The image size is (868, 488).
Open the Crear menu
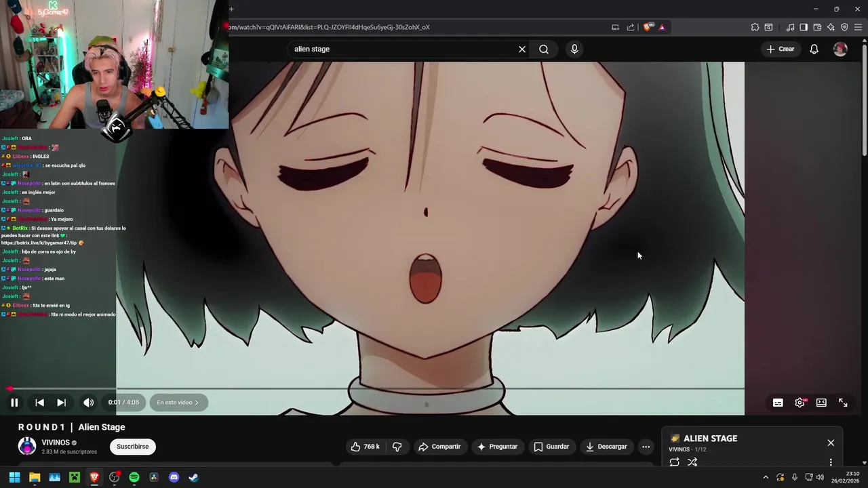tap(781, 49)
